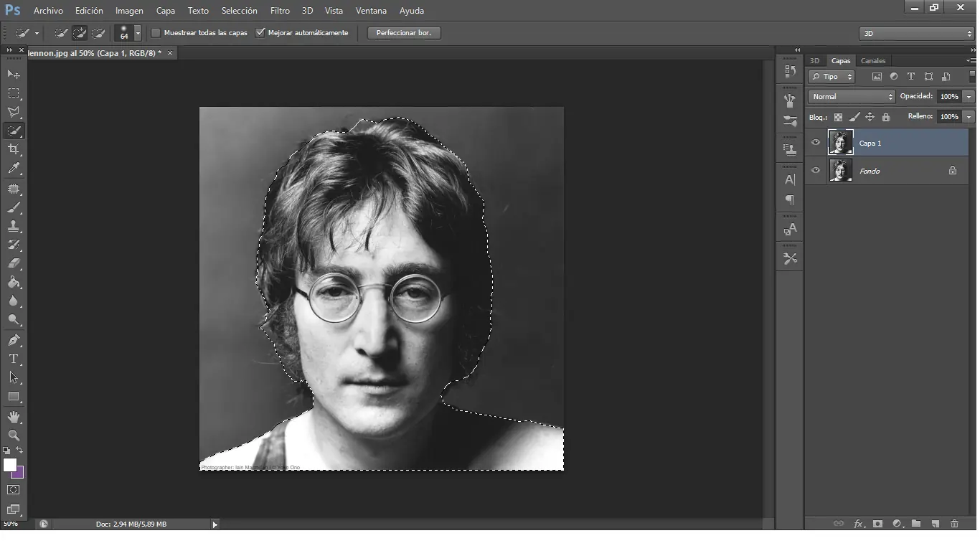Enable 'Muestrear todas las capas' checkbox

[x=156, y=33]
